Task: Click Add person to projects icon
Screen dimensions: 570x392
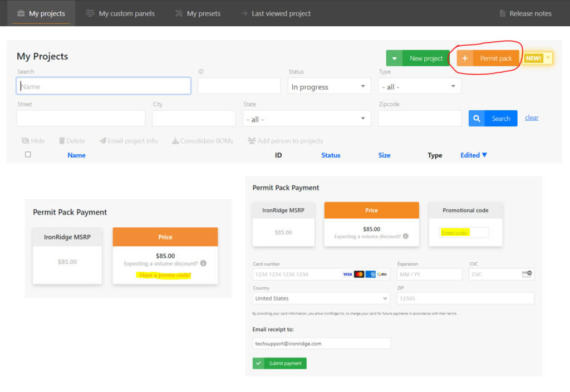Action: 252,141
